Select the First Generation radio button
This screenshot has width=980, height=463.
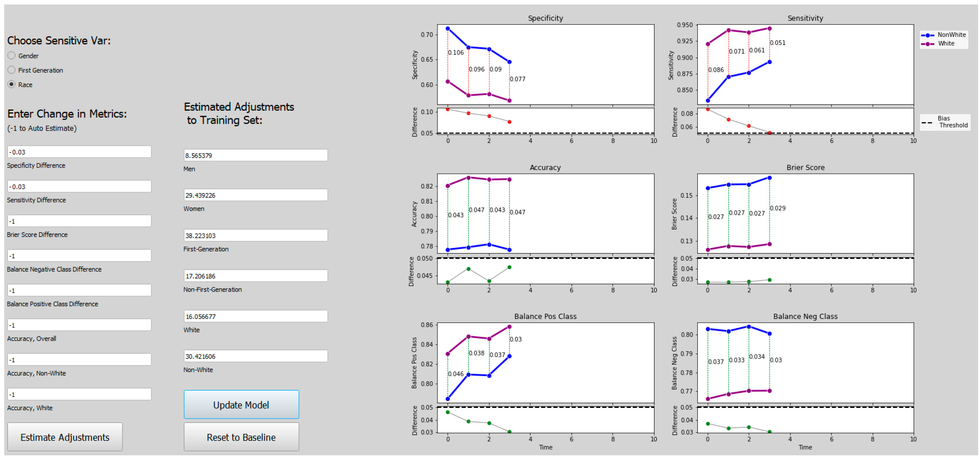[x=11, y=70]
